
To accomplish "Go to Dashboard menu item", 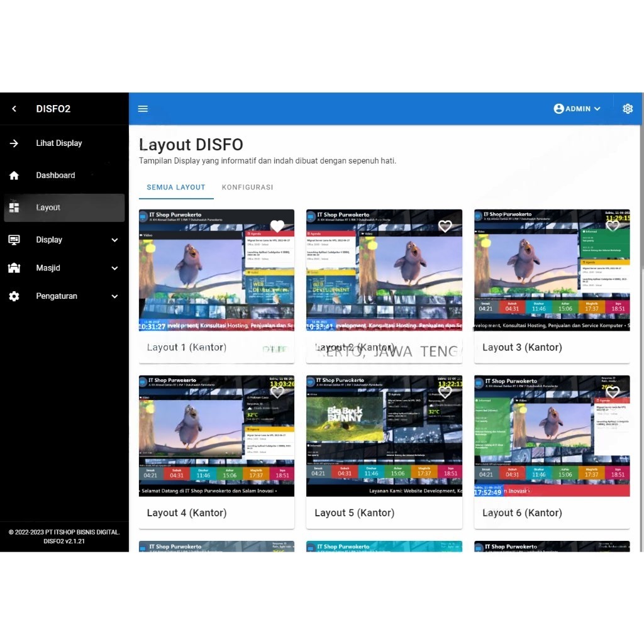I will click(x=64, y=175).
